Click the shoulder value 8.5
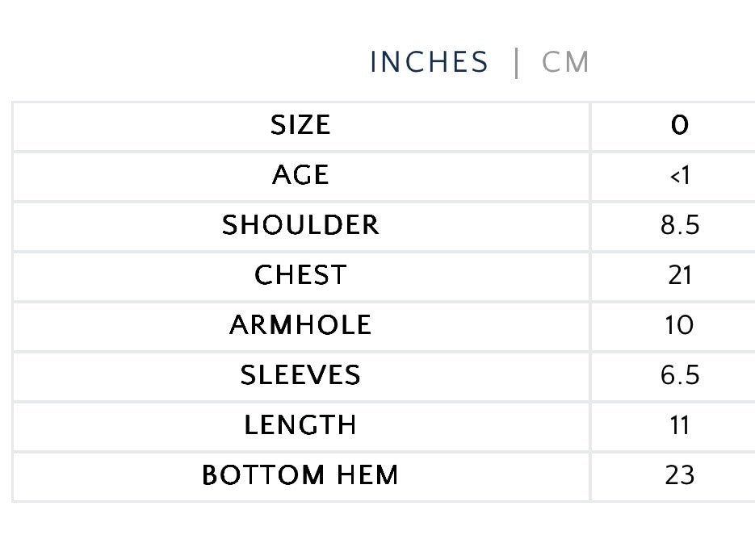Screen dimensions: 755x560 (x=680, y=225)
